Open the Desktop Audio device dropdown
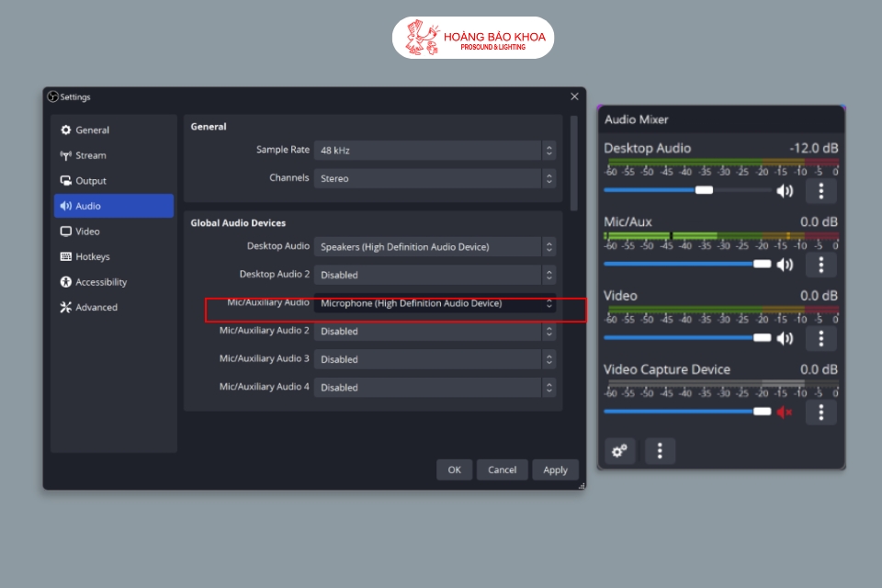 coord(435,247)
